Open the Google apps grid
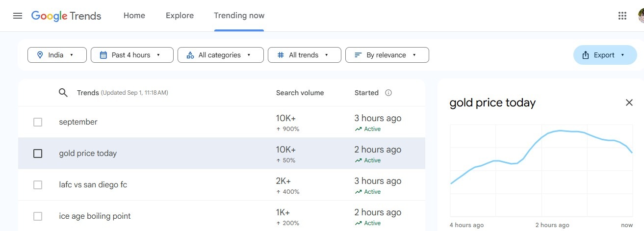This screenshot has width=644, height=231. click(622, 16)
